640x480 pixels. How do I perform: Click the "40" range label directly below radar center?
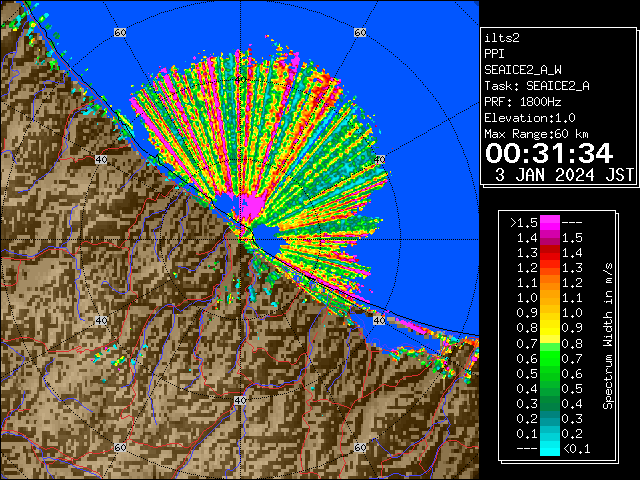240,400
